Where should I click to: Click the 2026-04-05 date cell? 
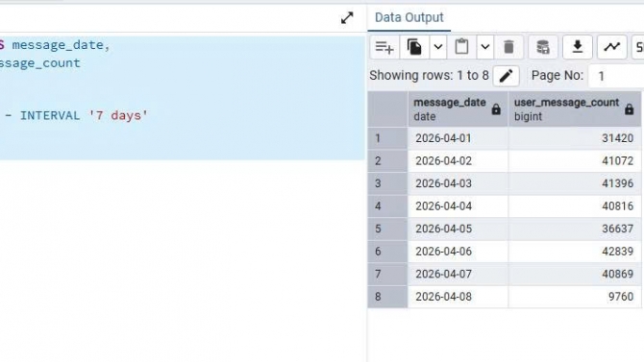(458, 229)
